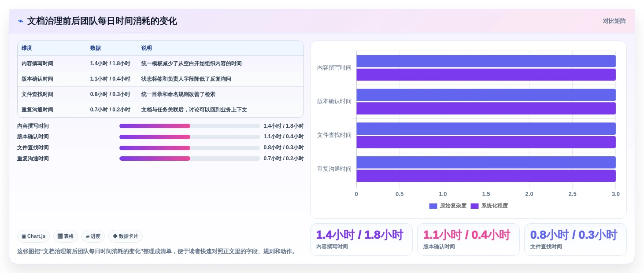This screenshot has width=644, height=273.
Task: Click table cell 文件查找时间
Action: (37, 95)
